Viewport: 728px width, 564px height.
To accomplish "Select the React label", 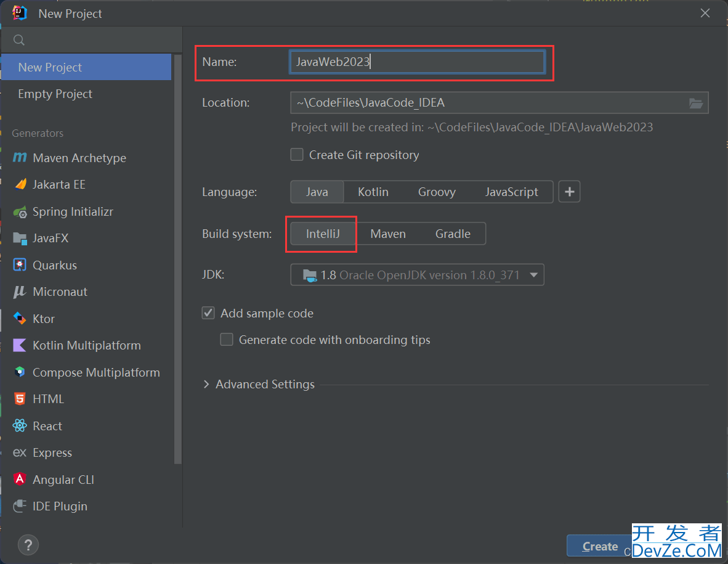I will point(47,426).
